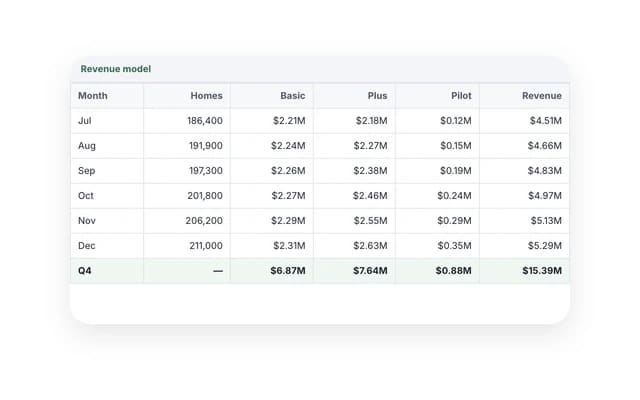Click the Dec row label
Image resolution: width=640 pixels, height=400 pixels.
point(87,246)
